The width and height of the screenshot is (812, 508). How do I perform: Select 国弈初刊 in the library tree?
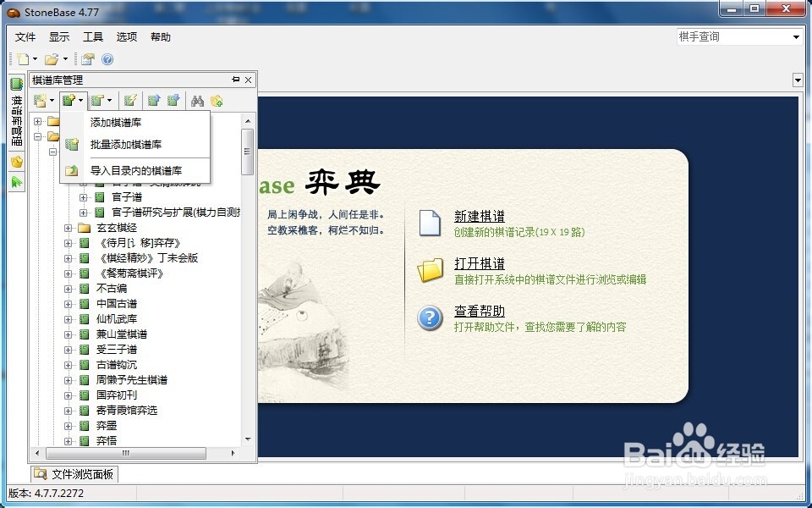[117, 395]
